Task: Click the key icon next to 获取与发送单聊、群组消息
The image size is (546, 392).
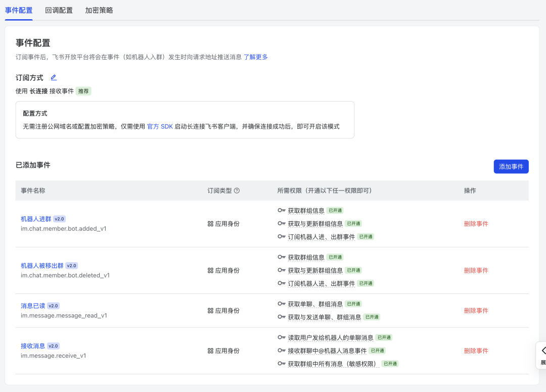Action: (282, 317)
